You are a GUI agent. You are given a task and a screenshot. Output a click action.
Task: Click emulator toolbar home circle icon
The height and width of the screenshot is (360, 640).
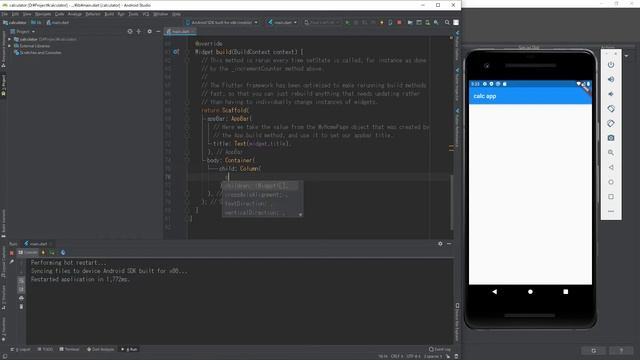611,182
